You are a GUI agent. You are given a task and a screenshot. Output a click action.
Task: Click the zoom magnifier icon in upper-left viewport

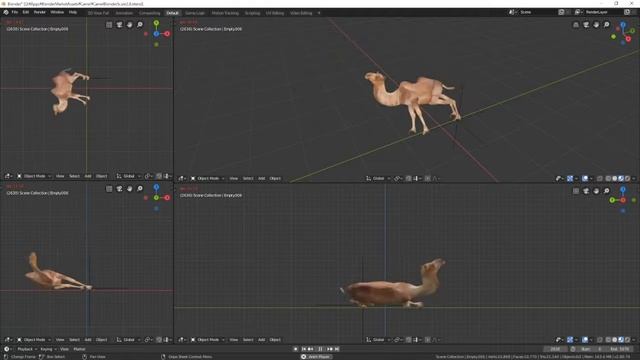click(140, 25)
